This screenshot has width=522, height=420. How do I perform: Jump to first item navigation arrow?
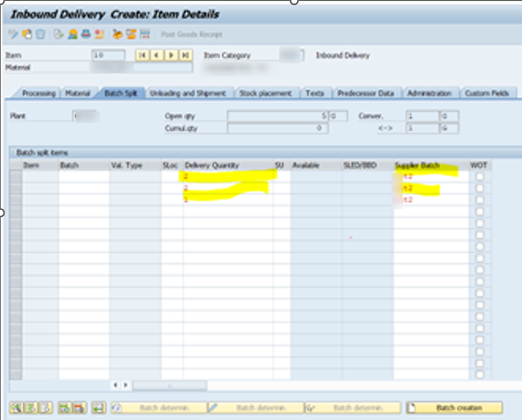(x=142, y=55)
